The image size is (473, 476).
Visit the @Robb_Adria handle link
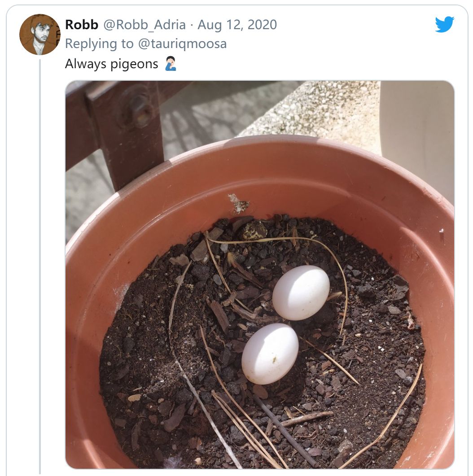[145, 25]
